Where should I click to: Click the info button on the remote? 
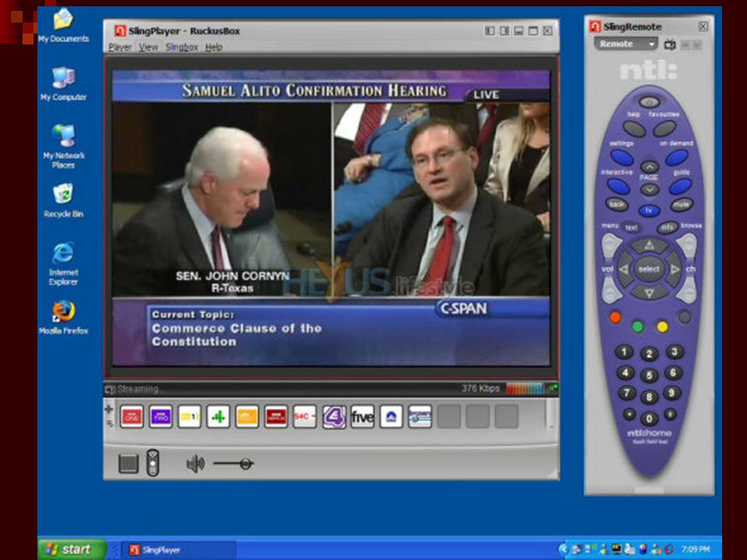coord(668,228)
